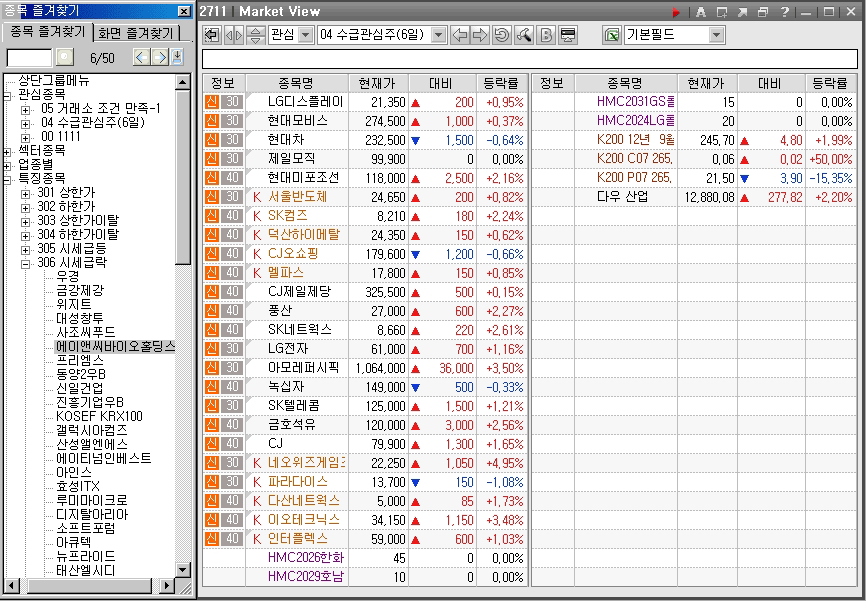
Task: Click tree horizontal scrollbar left arrow
Action: click(x=11, y=585)
